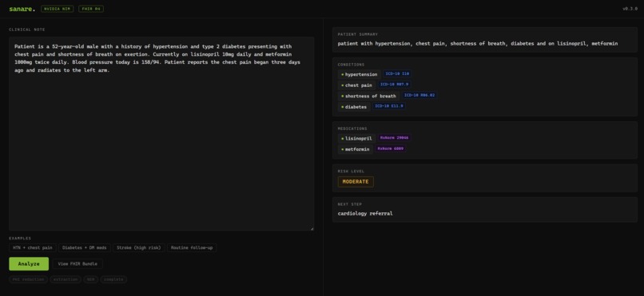Select the metformin medication chip
Viewport: 644px width, 296px height.
pos(355,149)
